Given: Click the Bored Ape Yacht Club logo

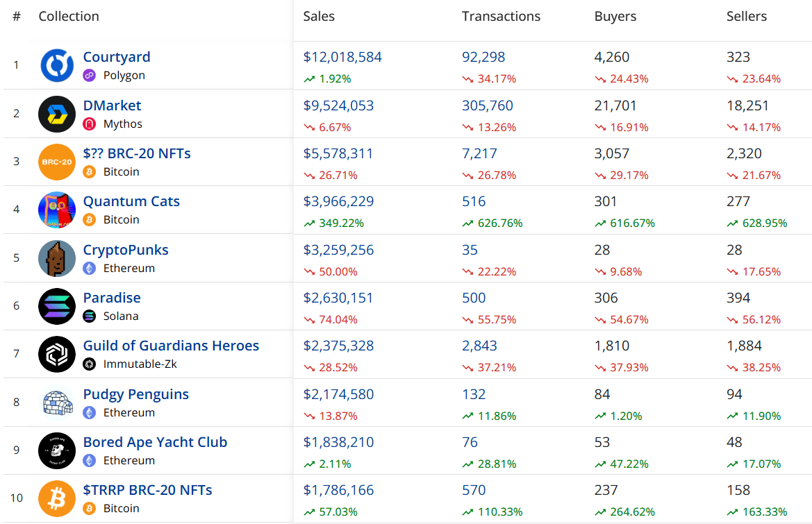Looking at the screenshot, I should click(57, 450).
